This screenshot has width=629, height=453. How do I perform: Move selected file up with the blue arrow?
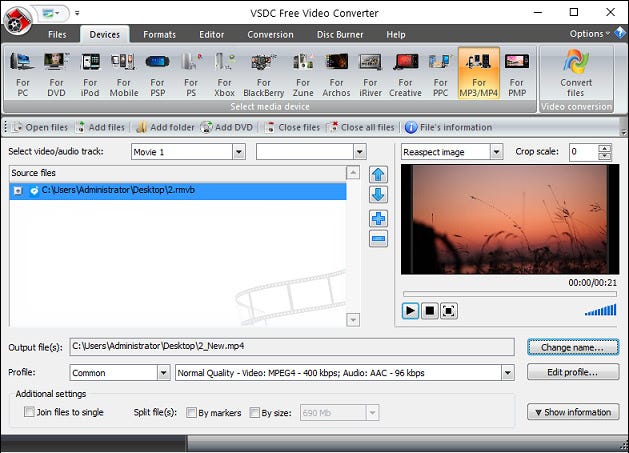click(x=378, y=175)
